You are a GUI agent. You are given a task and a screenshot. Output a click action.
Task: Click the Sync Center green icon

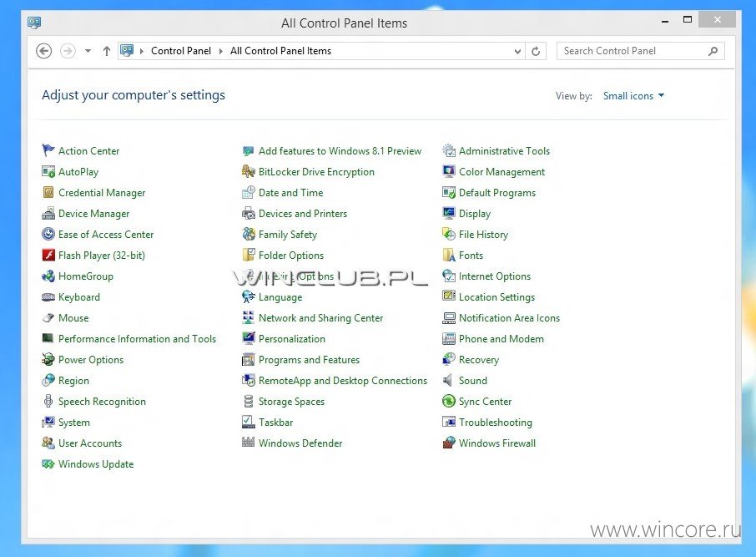coord(449,401)
